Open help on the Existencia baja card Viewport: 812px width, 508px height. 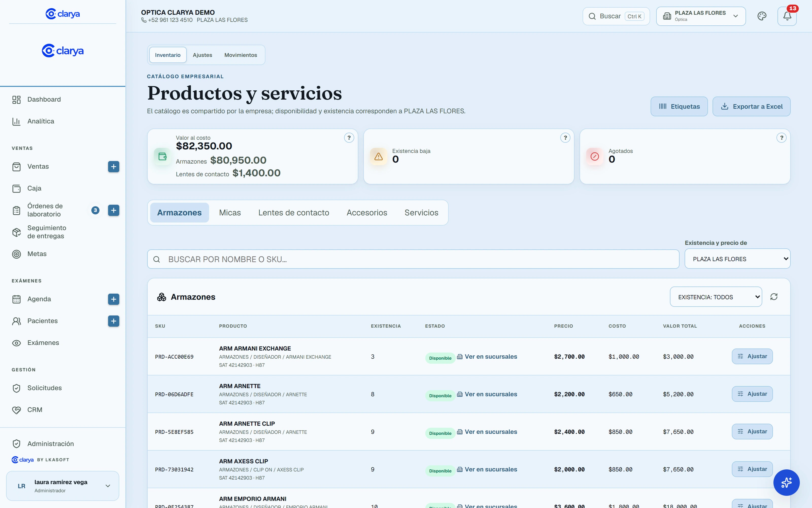point(565,138)
